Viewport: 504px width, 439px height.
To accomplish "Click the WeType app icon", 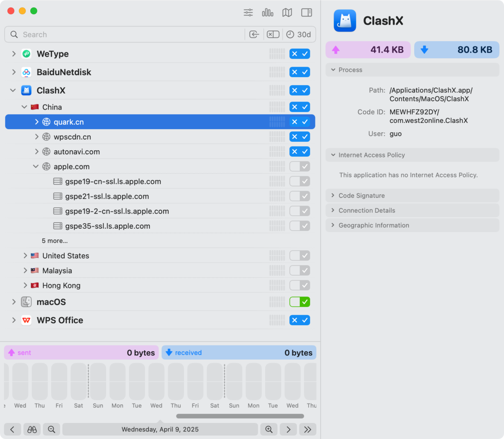I will coord(26,54).
